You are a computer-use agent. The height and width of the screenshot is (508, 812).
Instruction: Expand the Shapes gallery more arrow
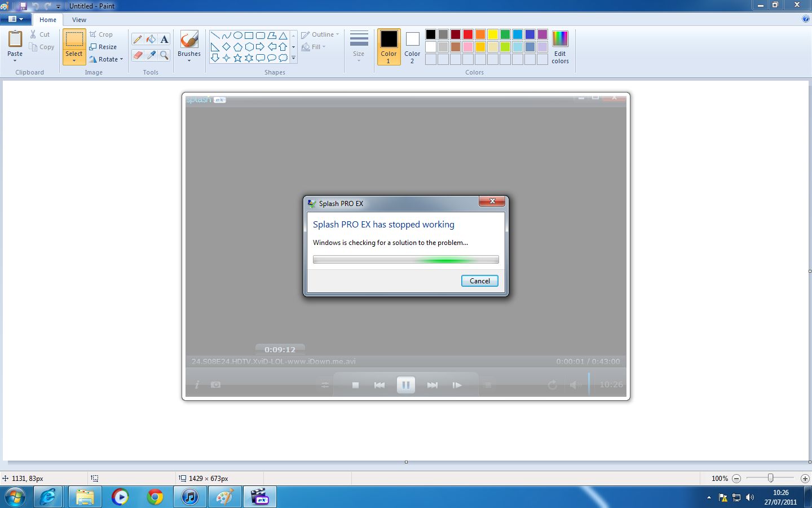coord(293,58)
